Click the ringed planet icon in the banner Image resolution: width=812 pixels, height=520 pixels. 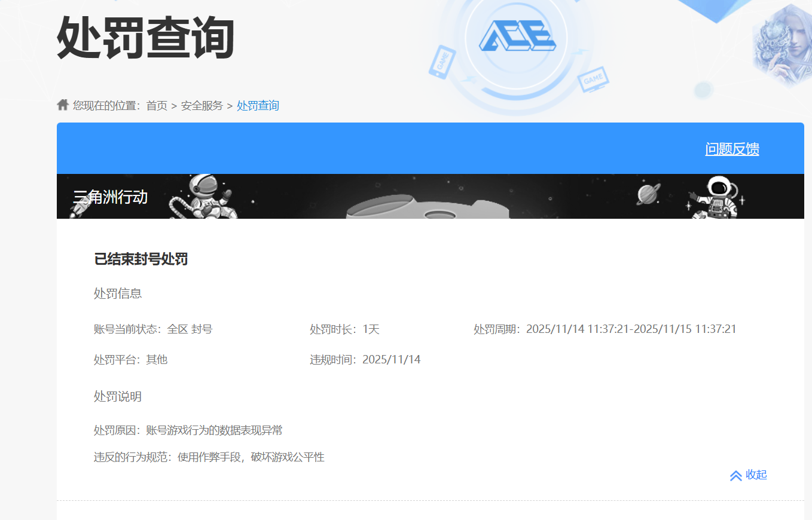pos(649,194)
